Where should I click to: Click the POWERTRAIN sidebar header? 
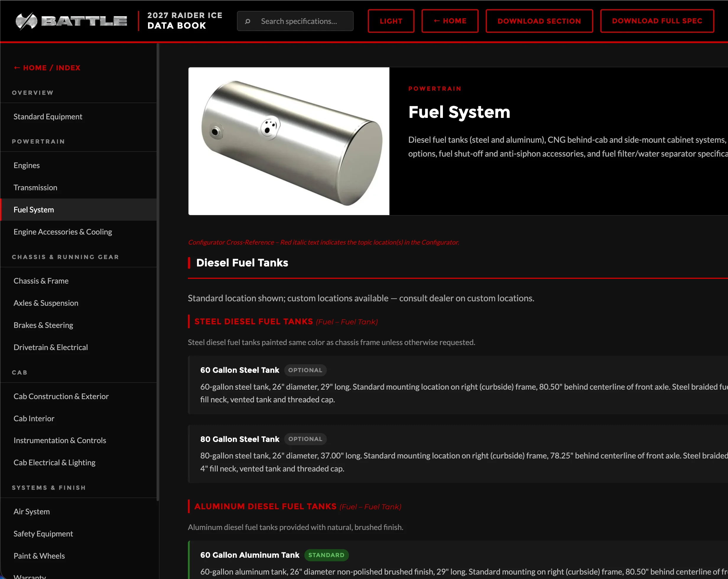point(38,142)
